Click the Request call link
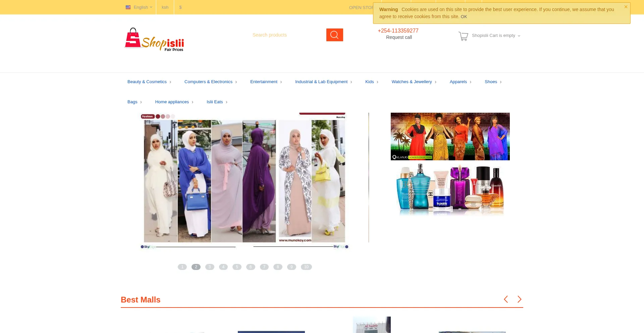Image resolution: width=644 pixels, height=333 pixels. [398, 37]
